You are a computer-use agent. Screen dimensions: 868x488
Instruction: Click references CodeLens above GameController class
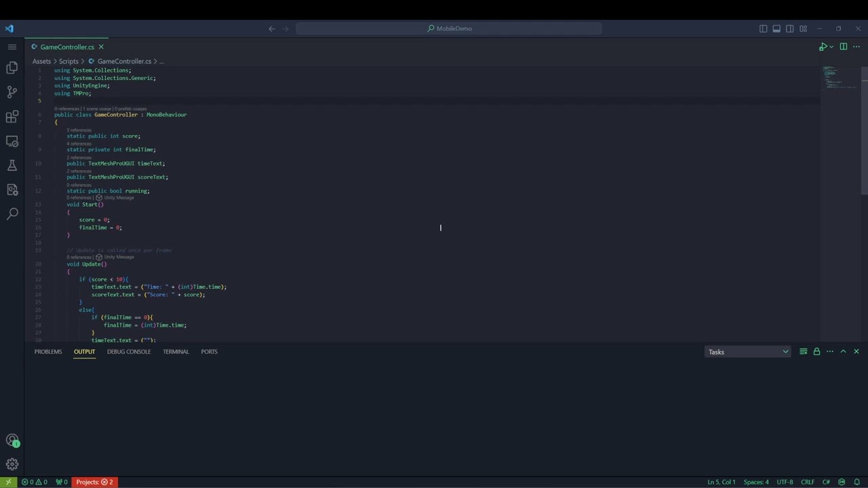coord(67,108)
